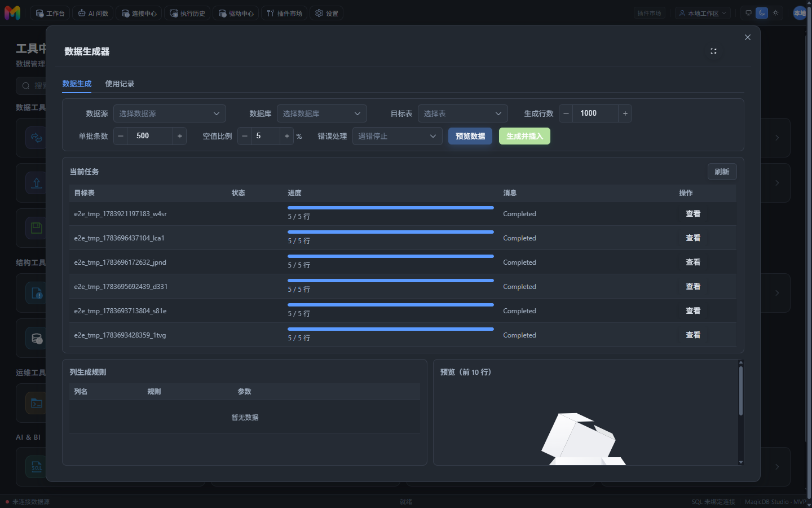Increase the 生成行数 value with plus
The image size is (812, 508).
(625, 113)
